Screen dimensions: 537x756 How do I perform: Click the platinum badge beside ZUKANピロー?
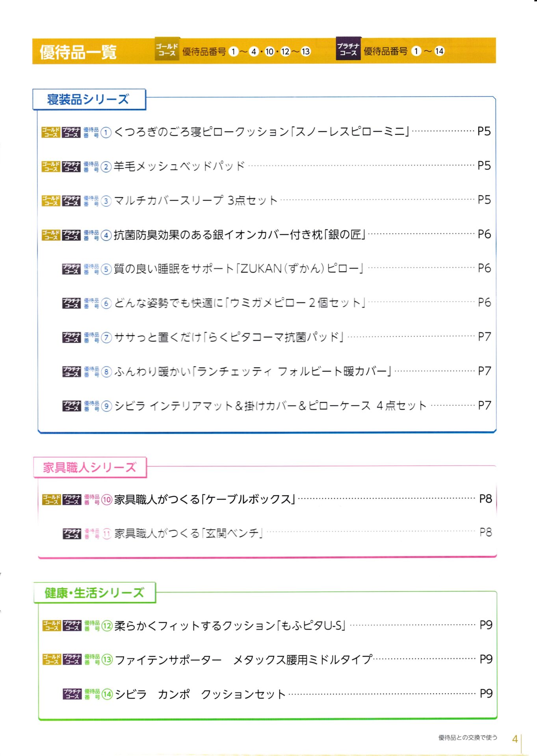pyautogui.click(x=71, y=269)
